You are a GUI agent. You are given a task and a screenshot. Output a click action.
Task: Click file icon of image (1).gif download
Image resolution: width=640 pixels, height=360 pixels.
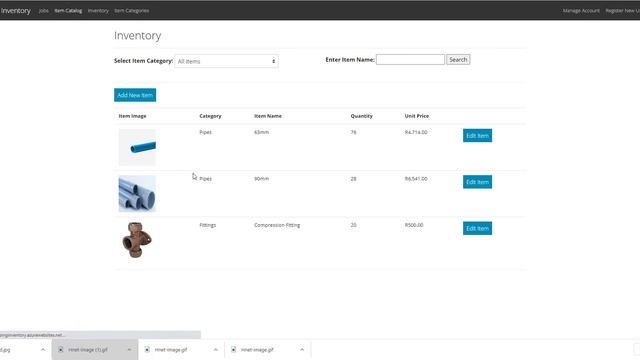[60, 350]
